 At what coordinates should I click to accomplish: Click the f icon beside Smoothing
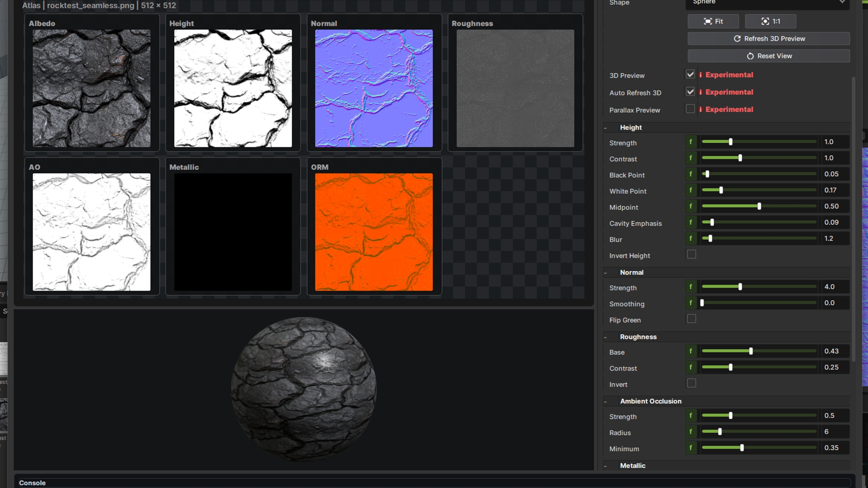[691, 303]
